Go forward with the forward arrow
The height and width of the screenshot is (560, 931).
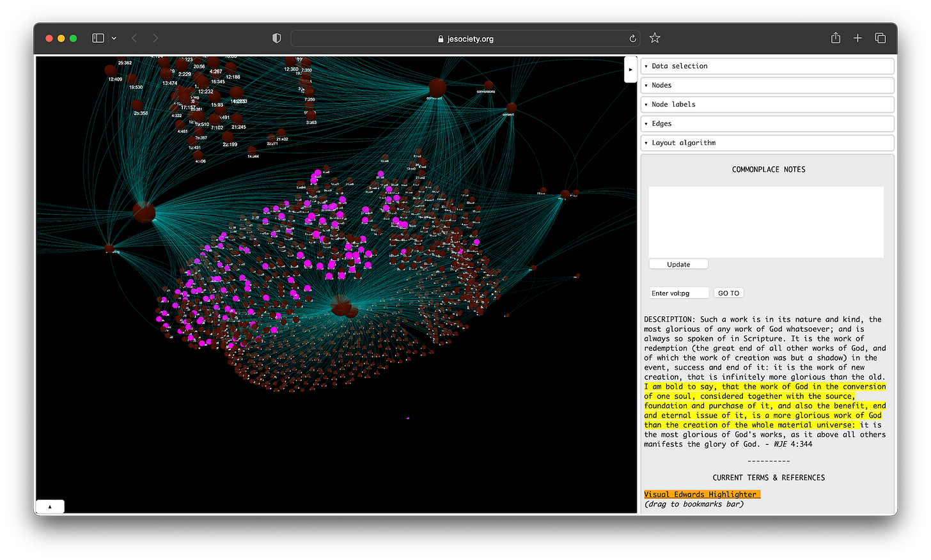coord(155,38)
